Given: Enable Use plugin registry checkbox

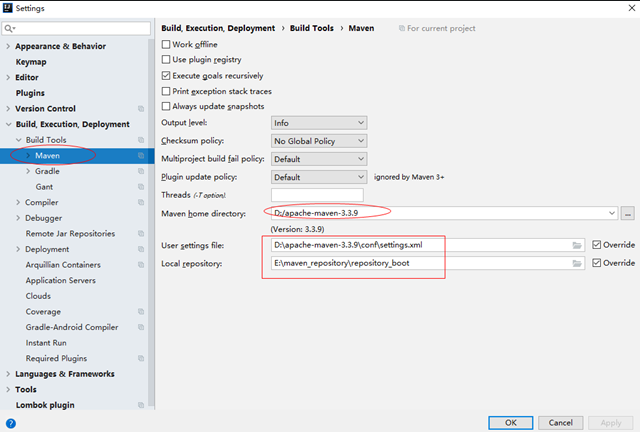Looking at the screenshot, I should [x=166, y=60].
